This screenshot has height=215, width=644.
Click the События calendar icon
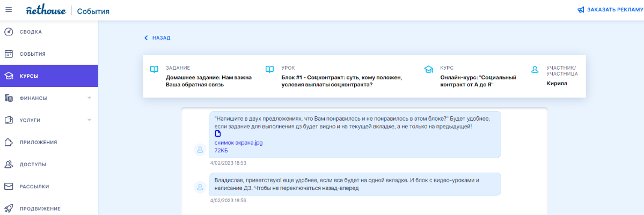pyautogui.click(x=9, y=54)
